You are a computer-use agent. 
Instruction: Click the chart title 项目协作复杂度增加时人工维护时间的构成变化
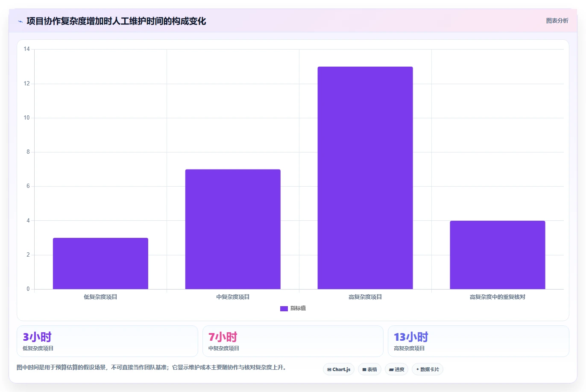[x=116, y=21]
